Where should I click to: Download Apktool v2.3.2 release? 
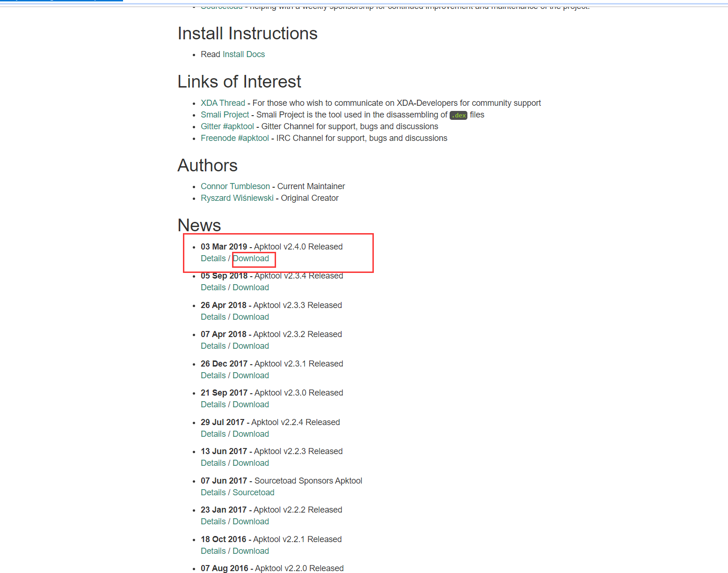(251, 346)
